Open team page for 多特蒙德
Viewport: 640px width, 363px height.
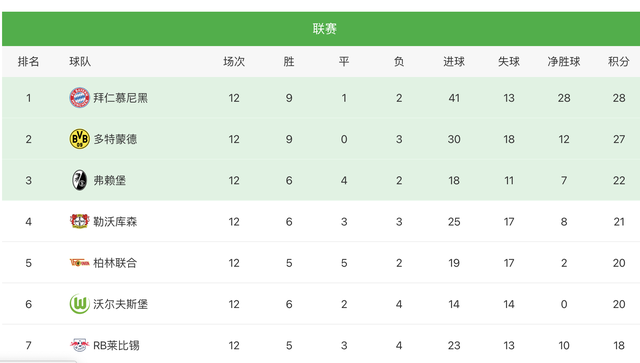115,139
